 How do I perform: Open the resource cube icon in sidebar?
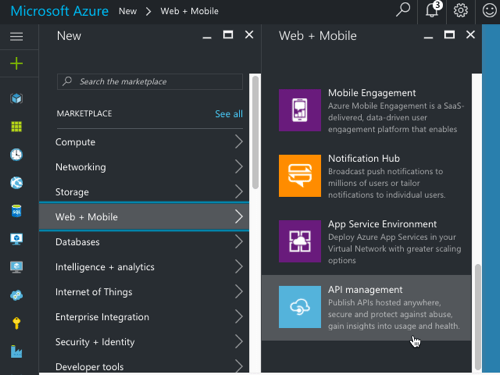click(16, 98)
